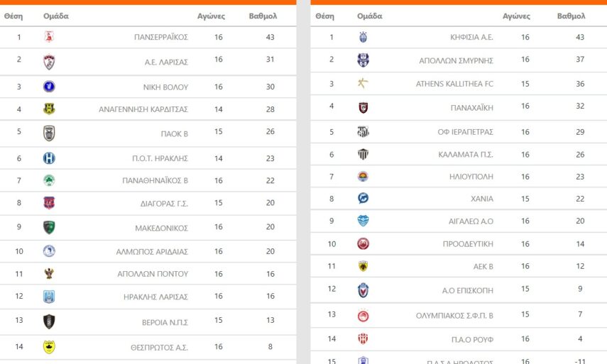This screenshot has height=364, width=607.
Task: Click the Niki Volou club badge
Action: (49, 87)
